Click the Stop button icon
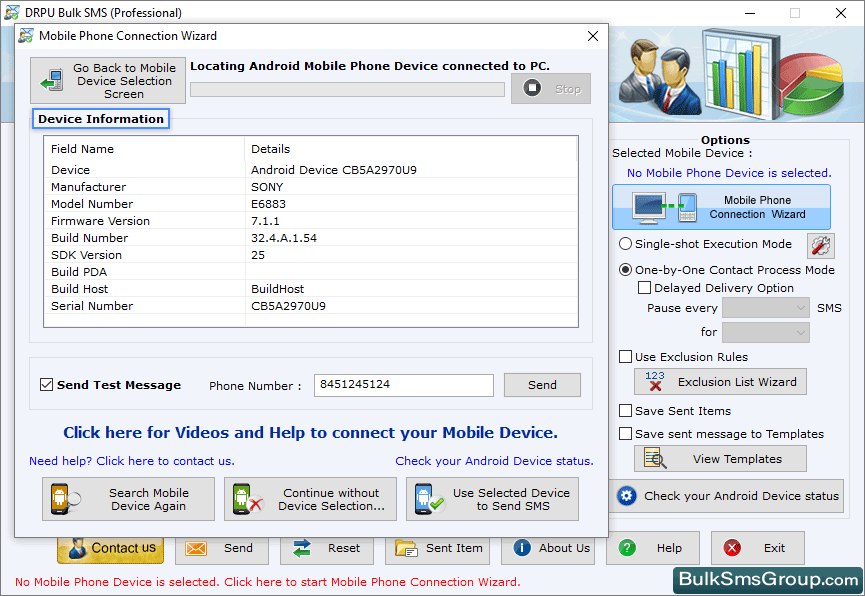The width and height of the screenshot is (865, 596). coord(532,88)
